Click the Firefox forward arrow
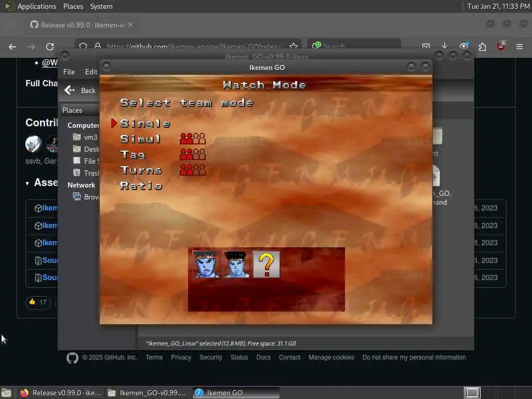Viewport: 532px width, 399px height. (x=31, y=47)
